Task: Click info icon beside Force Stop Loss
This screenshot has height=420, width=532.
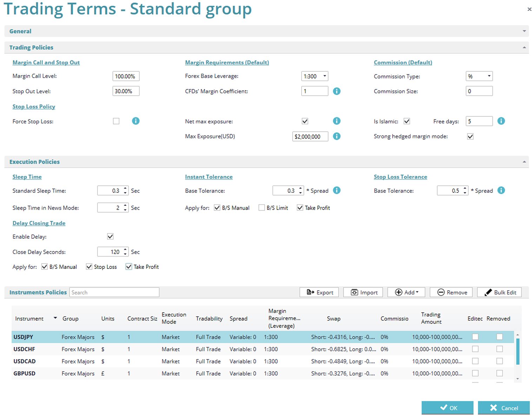Action: pos(135,121)
